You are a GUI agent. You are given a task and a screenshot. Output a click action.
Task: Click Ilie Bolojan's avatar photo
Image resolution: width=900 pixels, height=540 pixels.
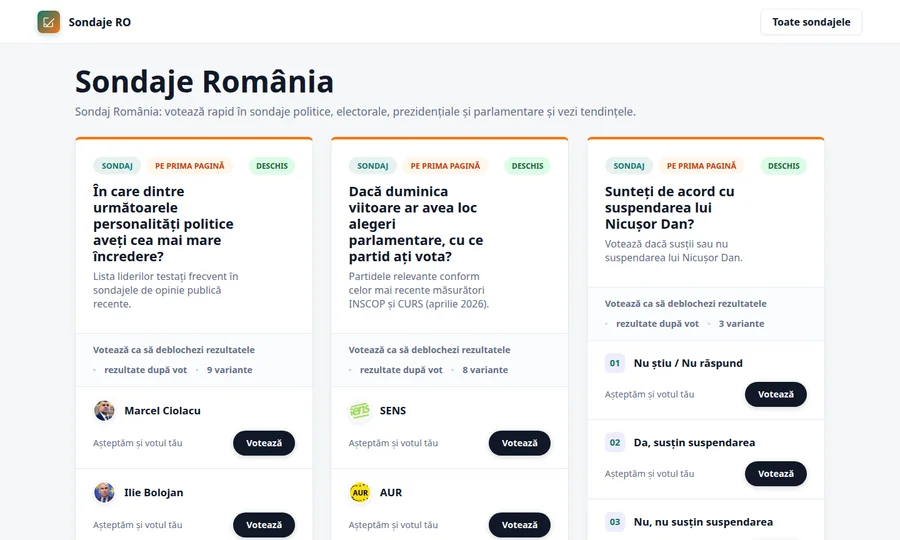click(104, 493)
